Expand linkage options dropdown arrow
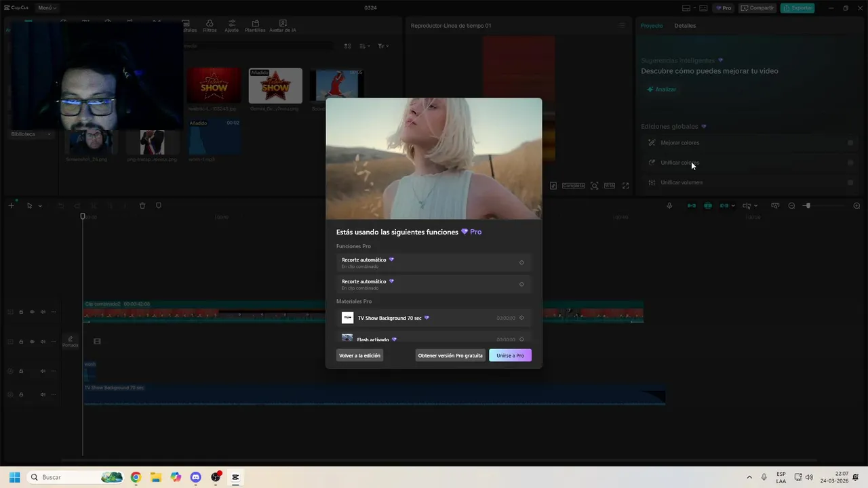This screenshot has height=488, width=868. click(x=733, y=206)
